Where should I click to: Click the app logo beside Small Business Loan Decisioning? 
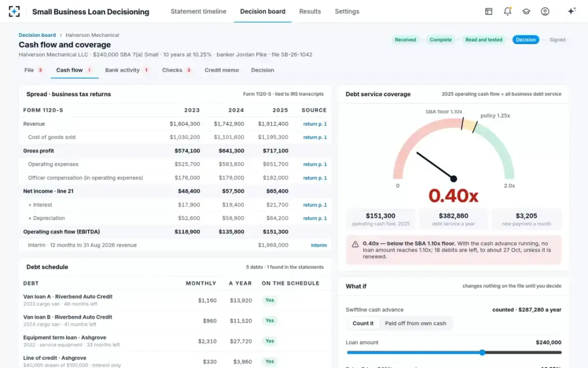[14, 11]
